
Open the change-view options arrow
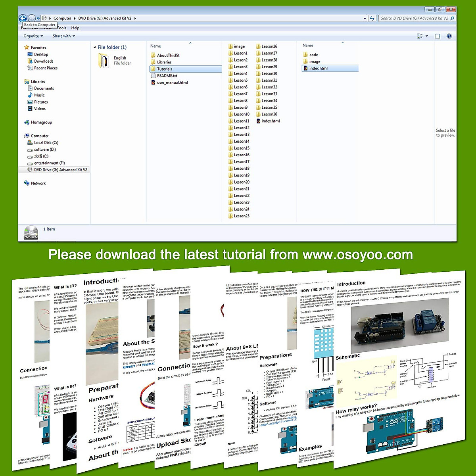[427, 36]
